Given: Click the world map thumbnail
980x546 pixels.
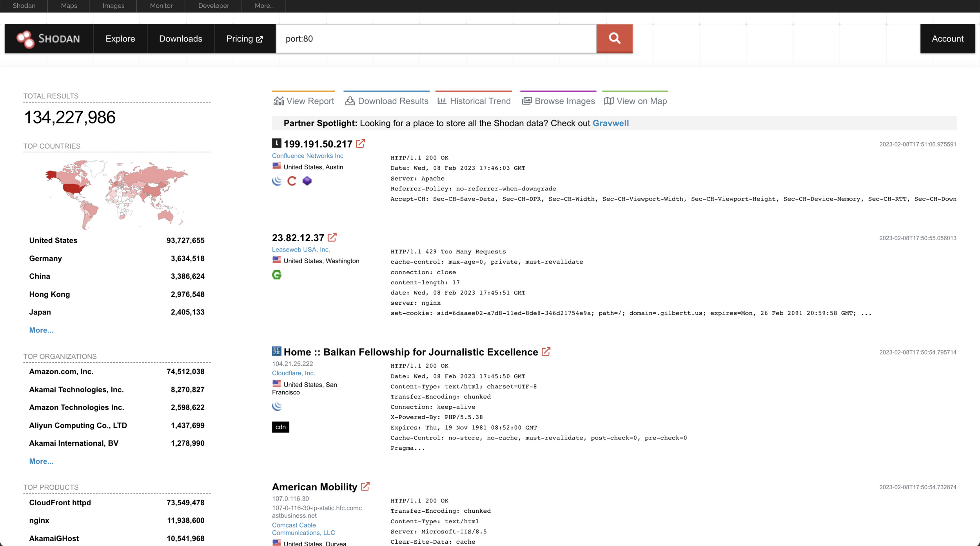Looking at the screenshot, I should coord(117,194).
